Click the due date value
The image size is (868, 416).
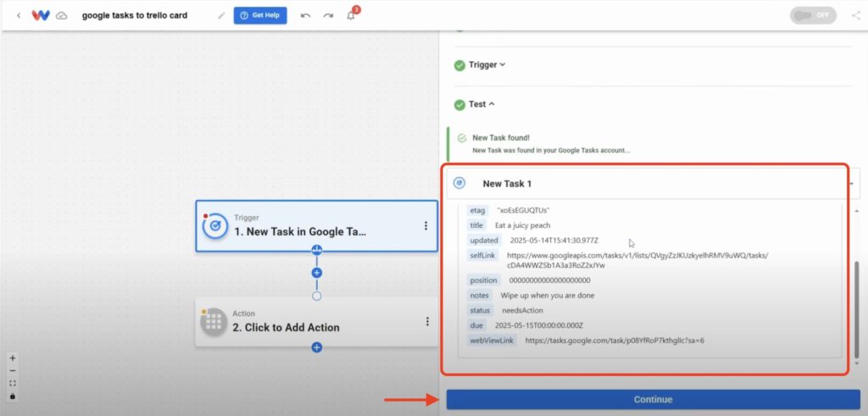(x=538, y=325)
